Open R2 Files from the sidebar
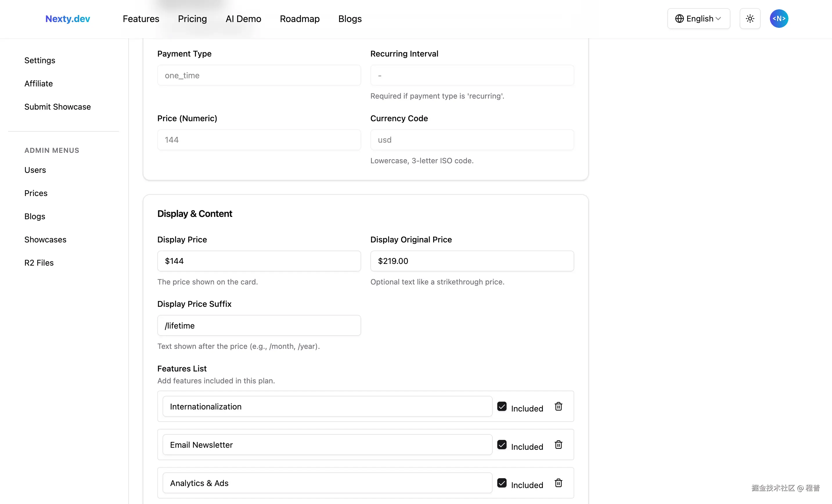832x504 pixels. tap(39, 262)
